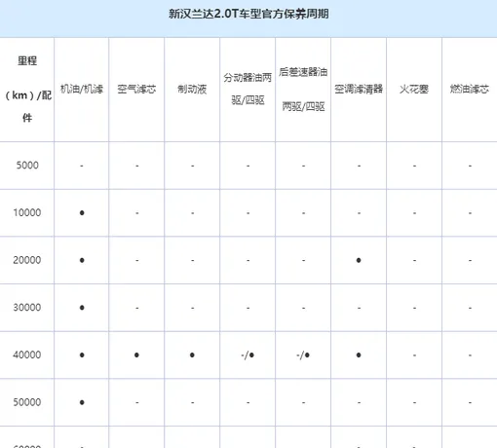The height and width of the screenshot is (448, 497).
Task: Click the 空调滤清器 column header
Action: pos(359,89)
